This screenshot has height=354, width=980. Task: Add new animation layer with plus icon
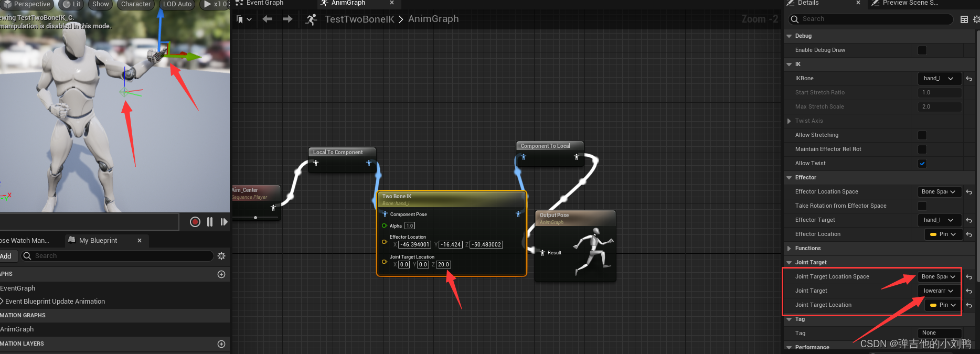pyautogui.click(x=221, y=344)
